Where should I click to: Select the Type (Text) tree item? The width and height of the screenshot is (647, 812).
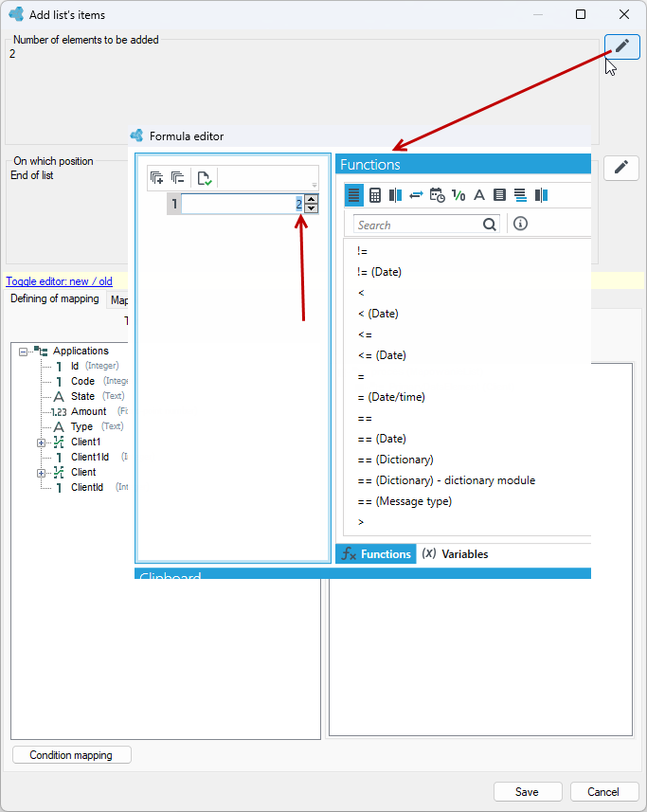[88, 426]
